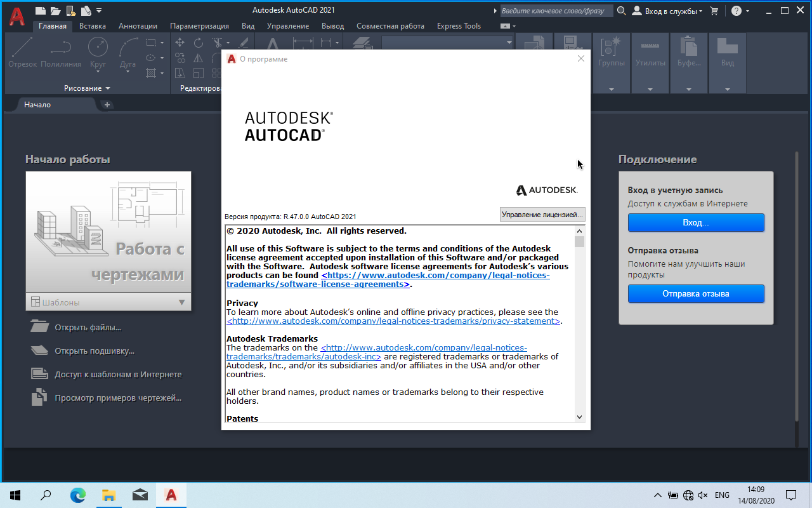Open the Rectangle tool dropdown arrow
The height and width of the screenshot is (508, 812).
(x=162, y=43)
